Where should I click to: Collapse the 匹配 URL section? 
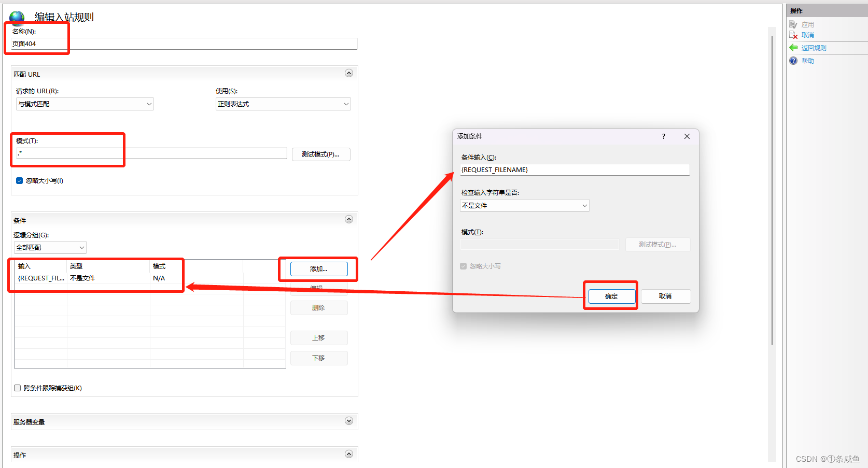[x=349, y=73]
